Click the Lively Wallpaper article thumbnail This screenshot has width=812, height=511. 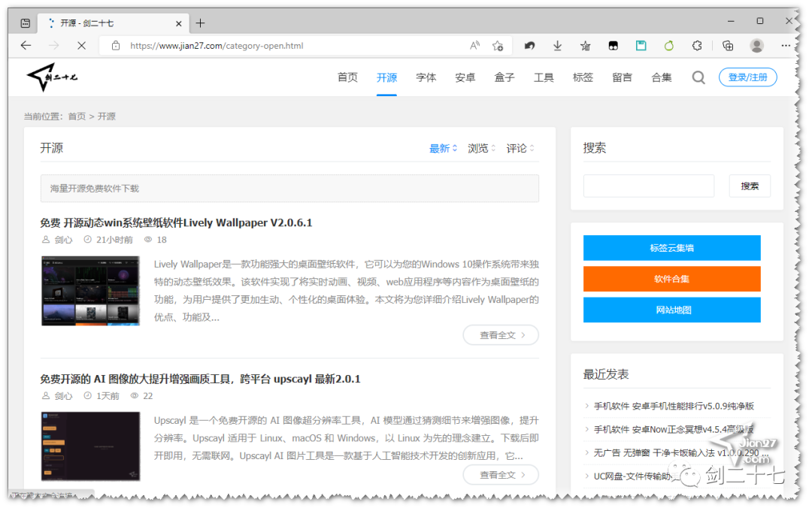coord(90,291)
